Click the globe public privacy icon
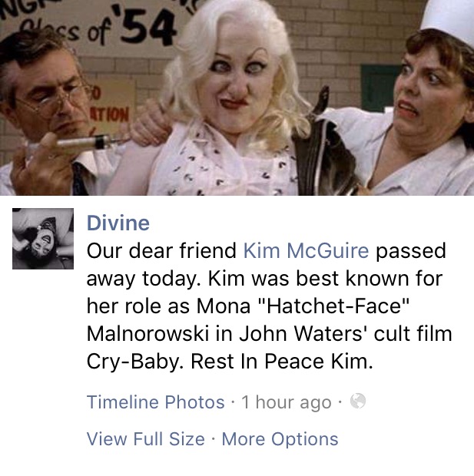The width and height of the screenshot is (474, 476). tap(358, 401)
